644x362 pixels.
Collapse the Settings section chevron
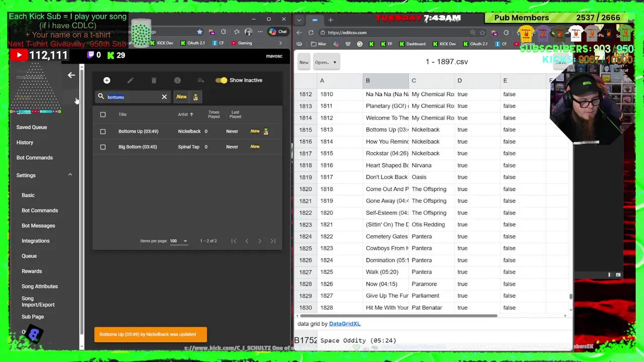(70, 175)
